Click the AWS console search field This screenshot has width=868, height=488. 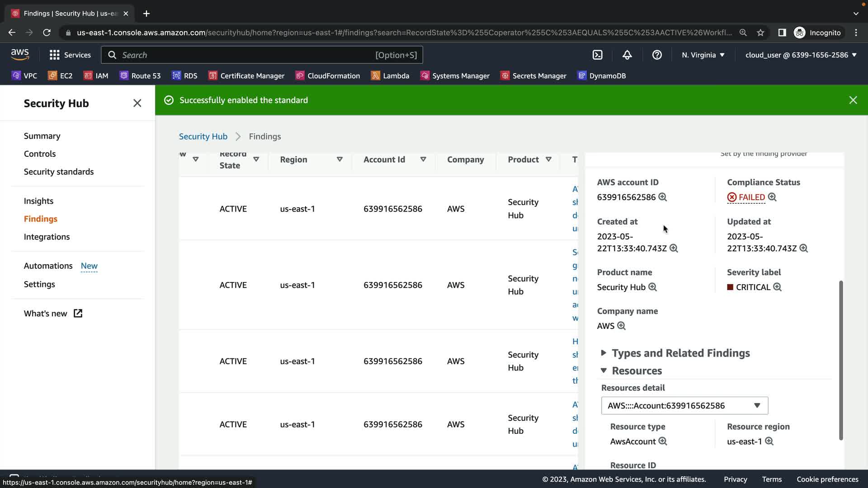[x=261, y=55]
